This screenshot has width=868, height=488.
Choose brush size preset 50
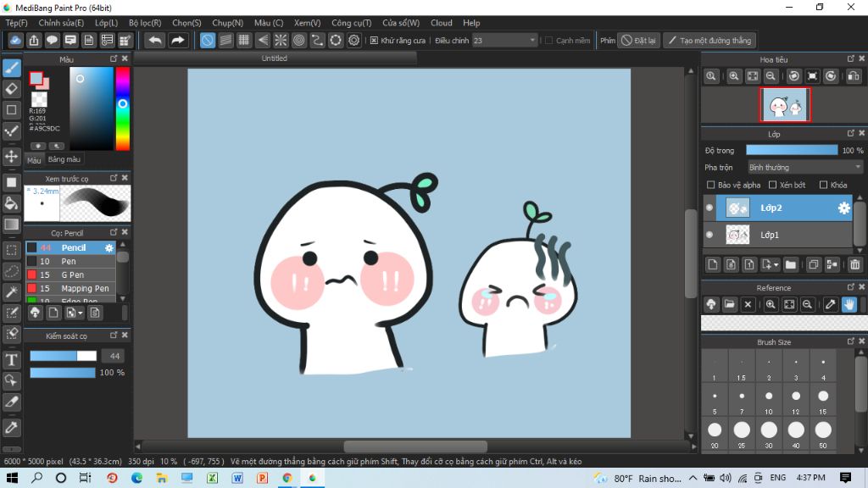coord(822,434)
